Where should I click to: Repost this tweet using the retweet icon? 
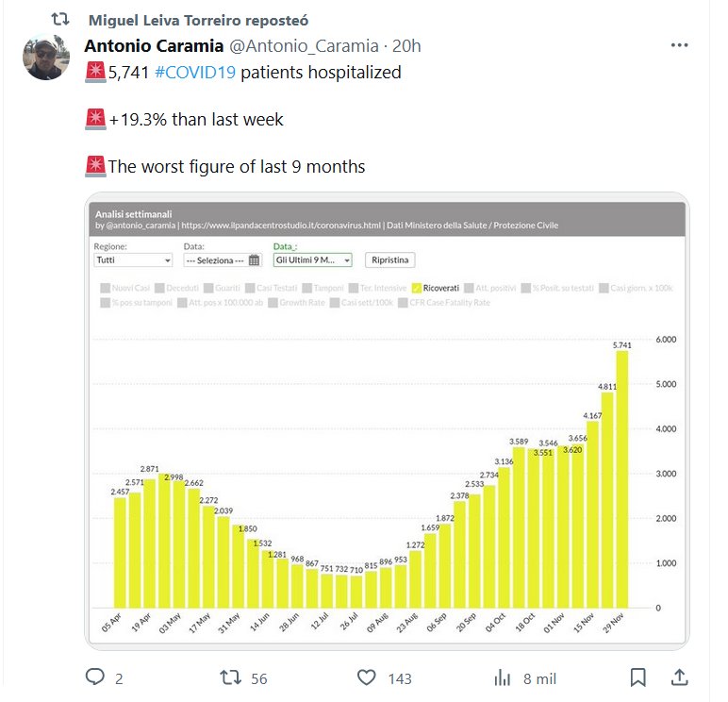click(x=230, y=677)
